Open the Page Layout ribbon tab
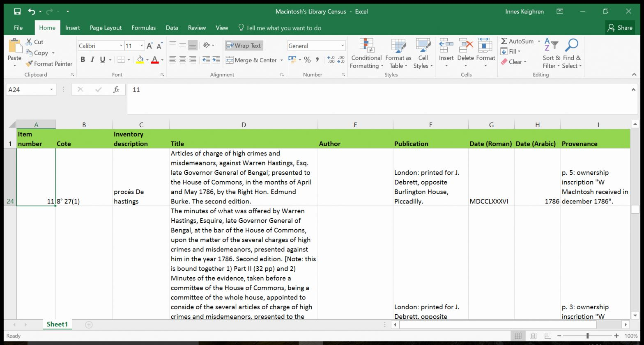 [x=106, y=28]
